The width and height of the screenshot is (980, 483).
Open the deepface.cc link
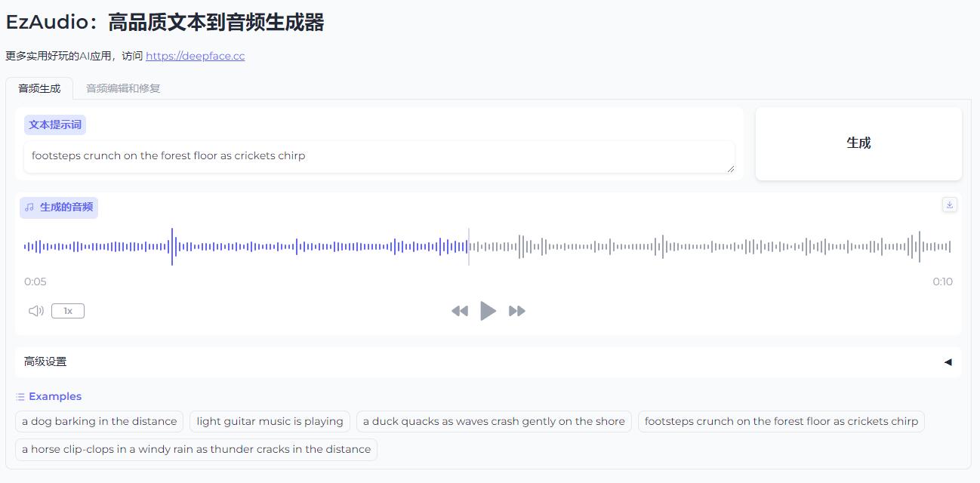point(195,56)
